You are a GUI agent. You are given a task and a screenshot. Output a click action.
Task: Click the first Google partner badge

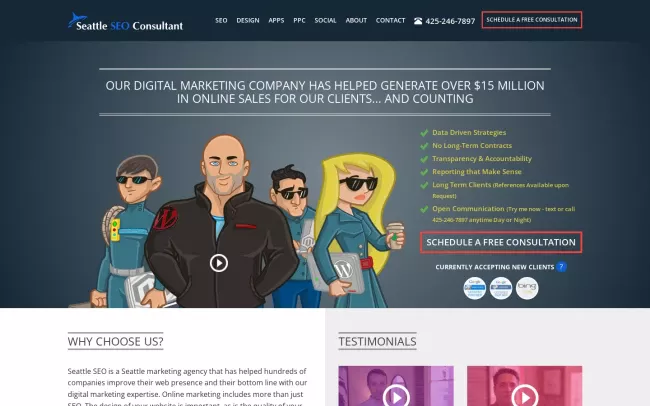[x=475, y=289]
